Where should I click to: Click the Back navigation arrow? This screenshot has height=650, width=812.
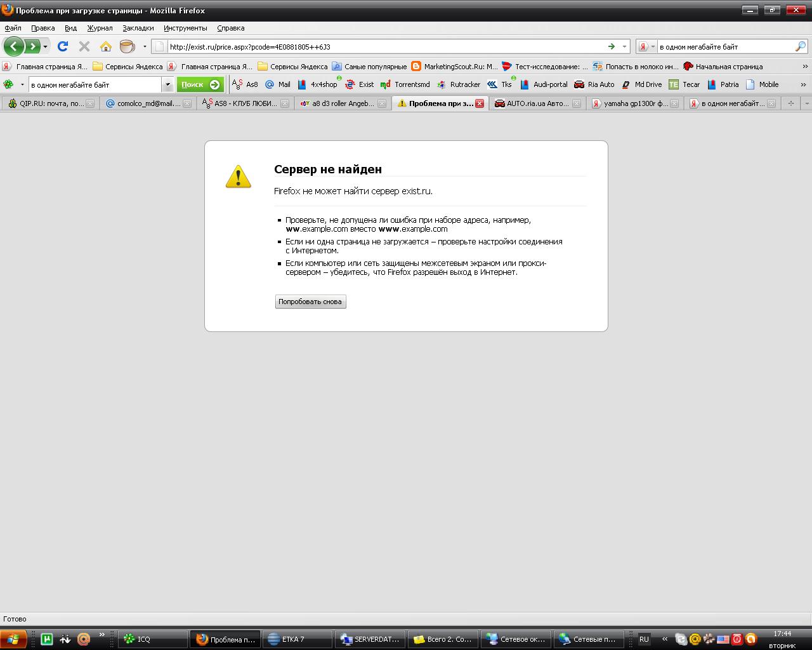coord(14,46)
